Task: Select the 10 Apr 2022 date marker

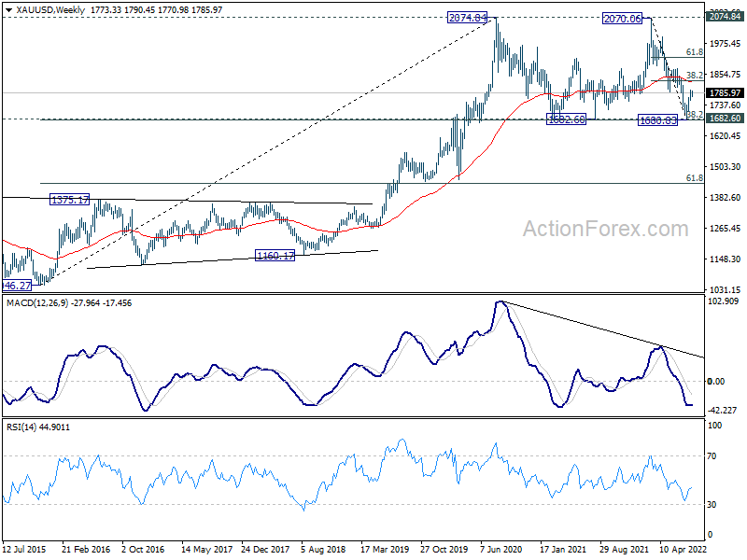Action: (683, 549)
